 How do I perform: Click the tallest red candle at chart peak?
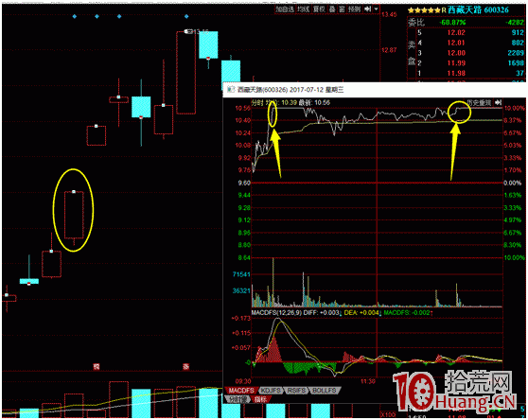pyautogui.click(x=186, y=73)
